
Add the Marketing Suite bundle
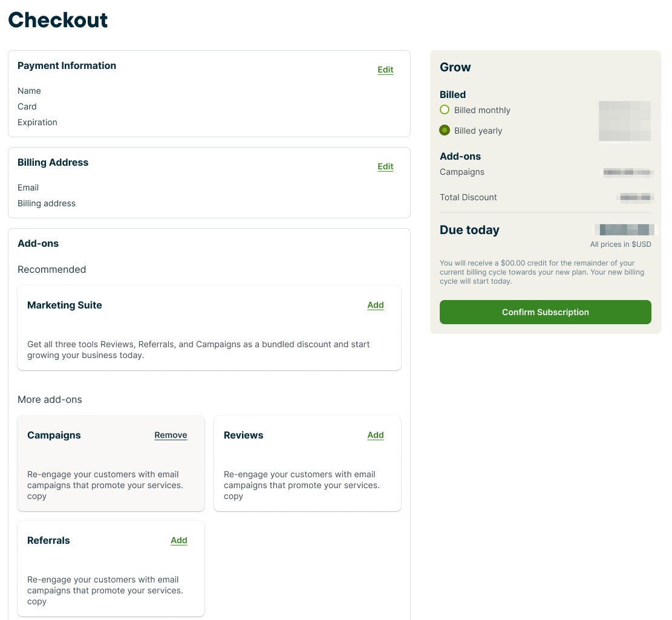376,305
